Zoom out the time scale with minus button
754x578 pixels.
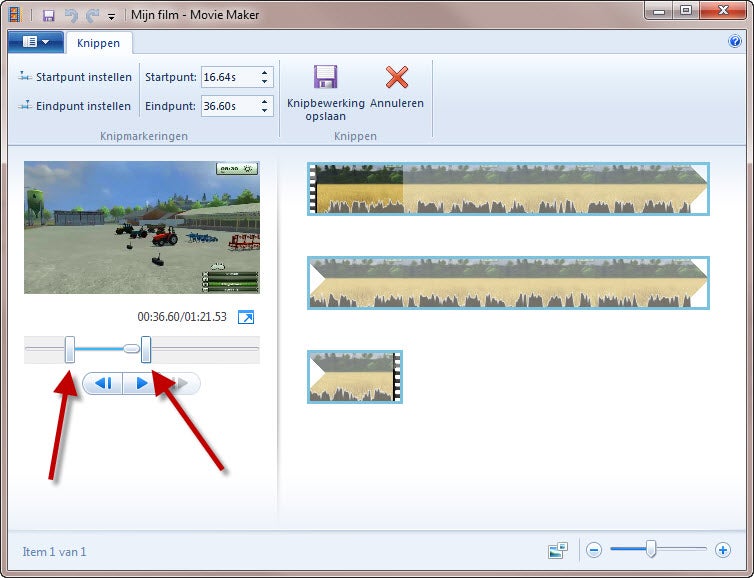(x=594, y=550)
